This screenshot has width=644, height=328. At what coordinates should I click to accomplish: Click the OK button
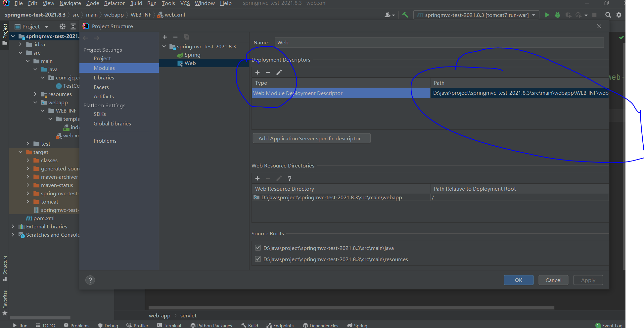(519, 280)
